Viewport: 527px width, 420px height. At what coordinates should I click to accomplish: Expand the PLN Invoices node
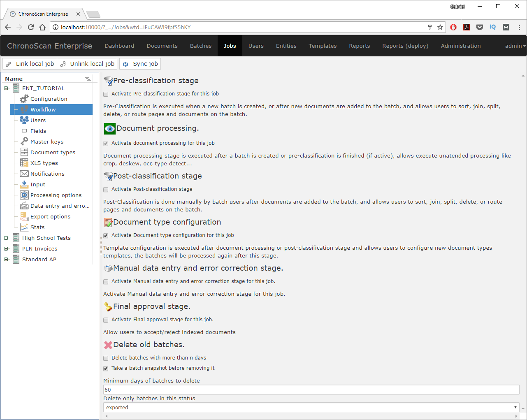tap(6, 248)
